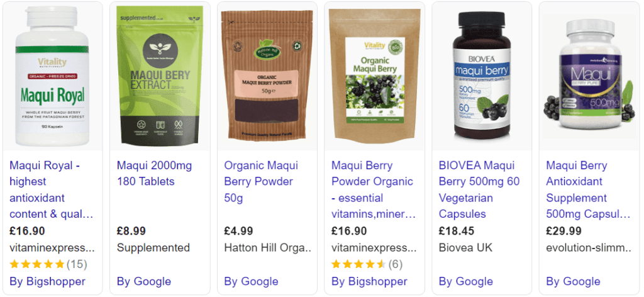Open 'BIOVEA Maqui Berry 500mg 60' product link

[479, 190]
